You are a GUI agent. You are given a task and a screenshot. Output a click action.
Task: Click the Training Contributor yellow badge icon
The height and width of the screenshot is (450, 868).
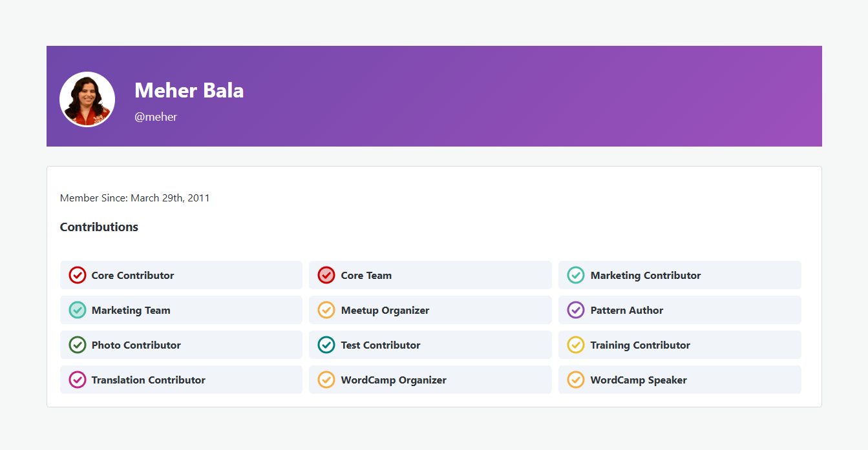pyautogui.click(x=576, y=345)
